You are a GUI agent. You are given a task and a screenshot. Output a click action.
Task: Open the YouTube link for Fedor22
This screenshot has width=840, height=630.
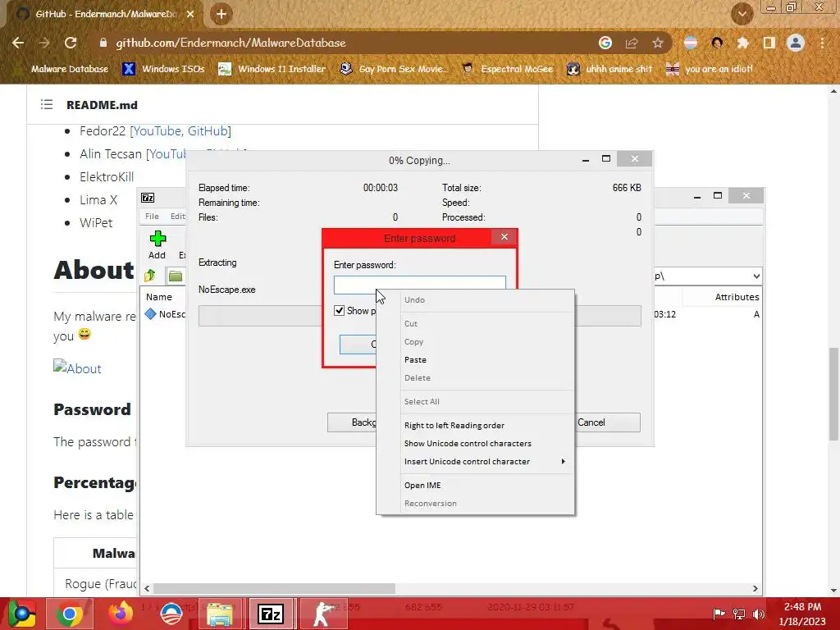(x=157, y=131)
